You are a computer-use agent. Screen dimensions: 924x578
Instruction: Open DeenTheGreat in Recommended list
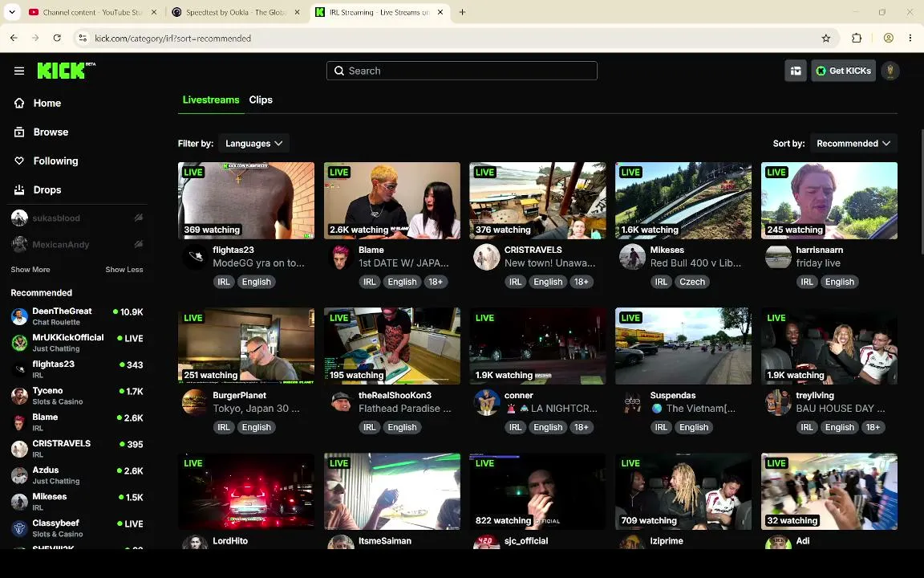77,316
